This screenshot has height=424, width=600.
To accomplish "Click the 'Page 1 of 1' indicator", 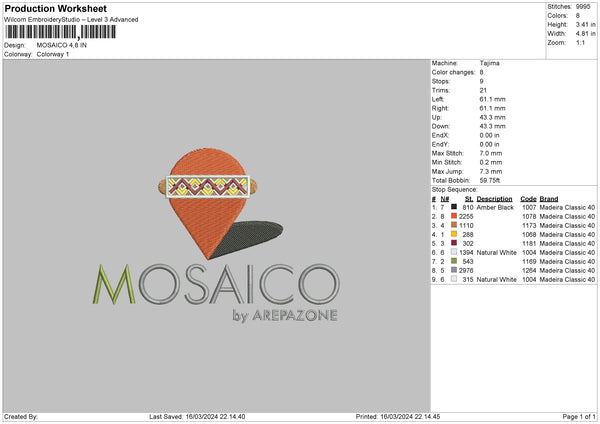I will pos(579,416).
